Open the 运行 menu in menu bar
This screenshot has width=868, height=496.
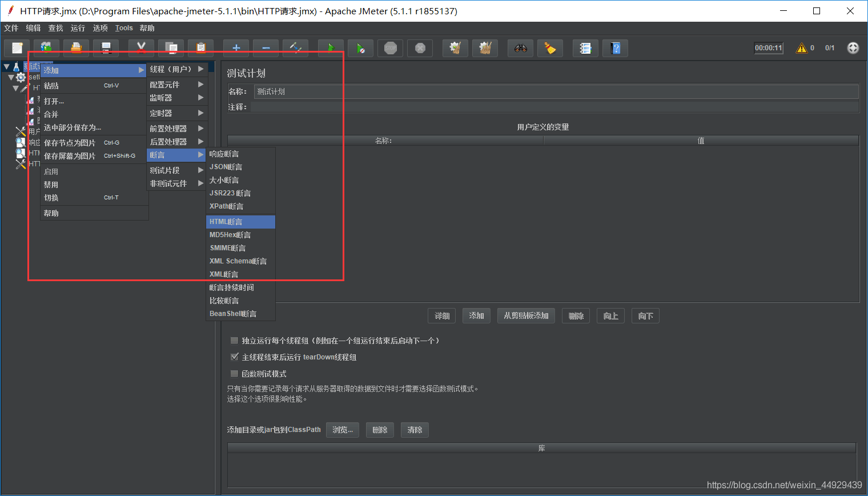78,28
